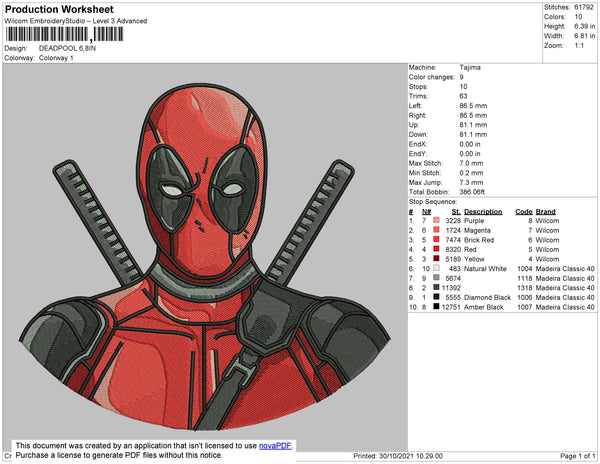Image resolution: width=600 pixels, height=464 pixels.
Task: Click the Purple thread color swatch
Action: [436, 221]
